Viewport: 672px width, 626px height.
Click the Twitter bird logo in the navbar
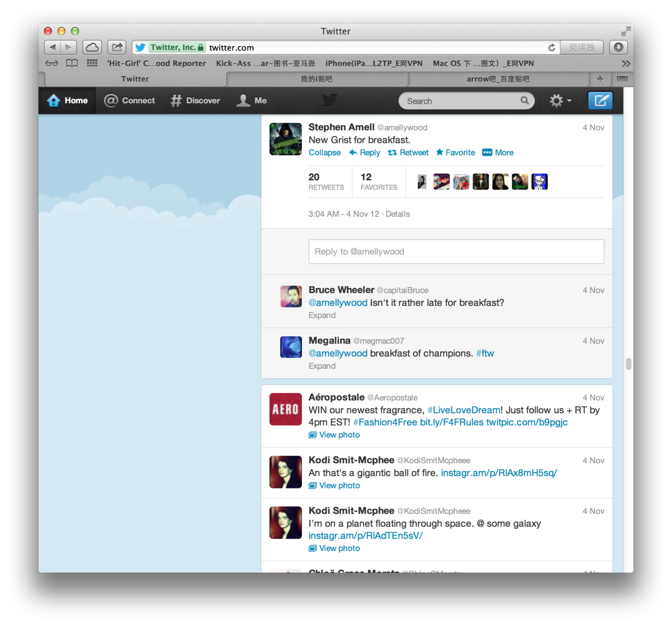[x=329, y=100]
